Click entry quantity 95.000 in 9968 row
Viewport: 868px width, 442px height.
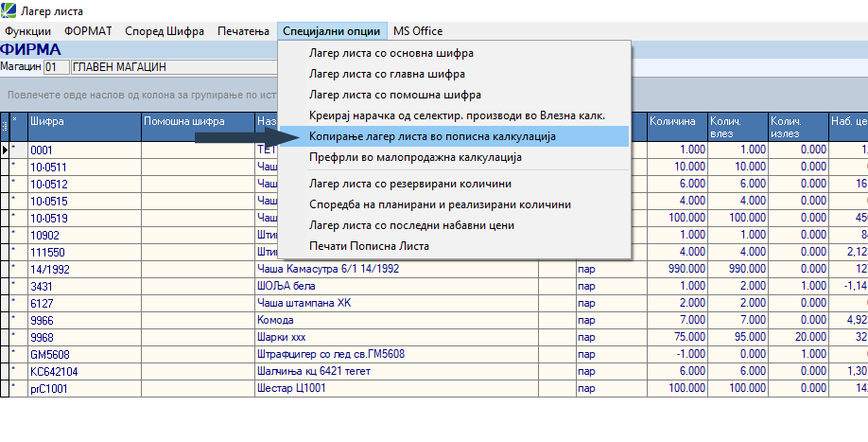738,337
